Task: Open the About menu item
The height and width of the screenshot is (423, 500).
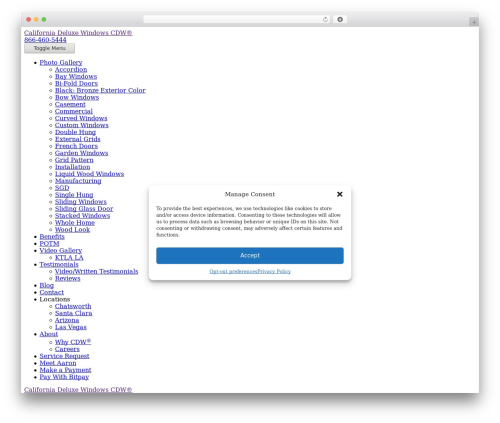Action: [x=49, y=334]
